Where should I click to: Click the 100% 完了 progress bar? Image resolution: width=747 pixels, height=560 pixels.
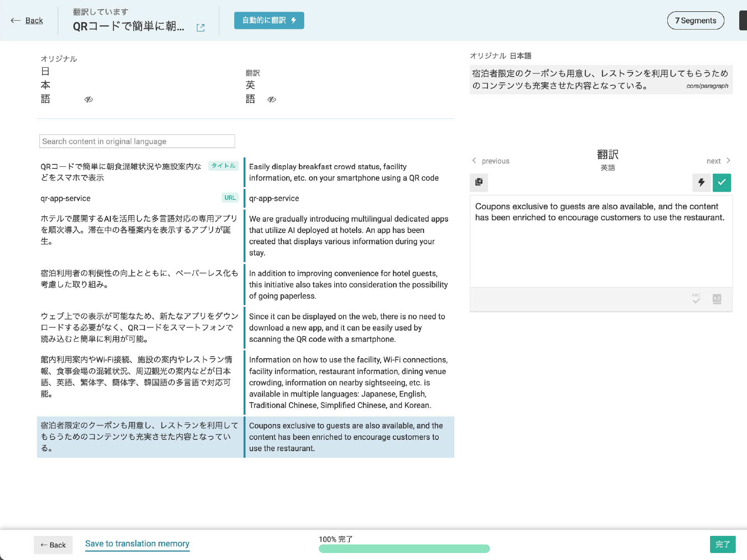pos(404,548)
